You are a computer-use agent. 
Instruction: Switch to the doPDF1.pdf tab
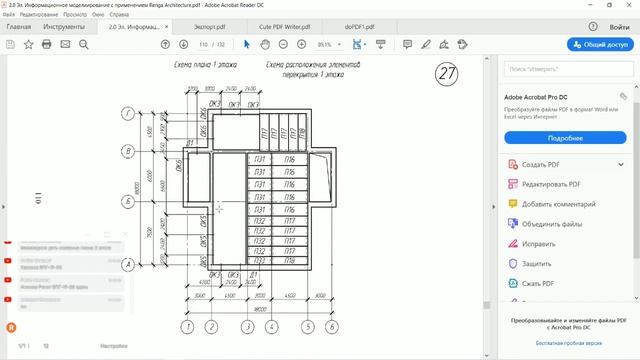coord(360,27)
